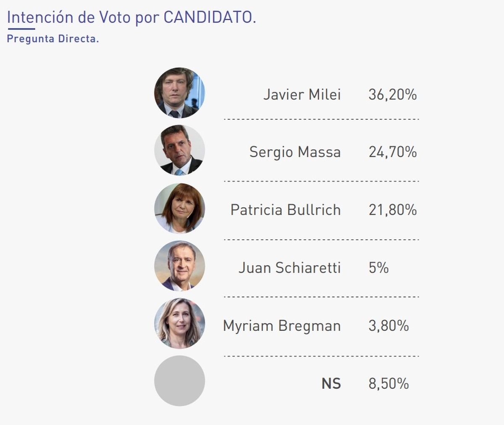Select the 8,50% value in the NS row
Screen dimensions: 504x425
pyautogui.click(x=388, y=383)
